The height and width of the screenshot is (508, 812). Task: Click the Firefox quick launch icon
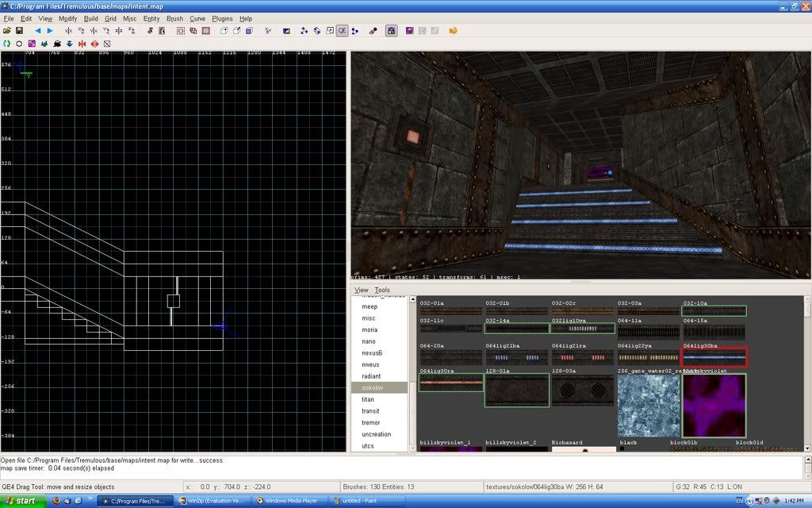coord(56,501)
